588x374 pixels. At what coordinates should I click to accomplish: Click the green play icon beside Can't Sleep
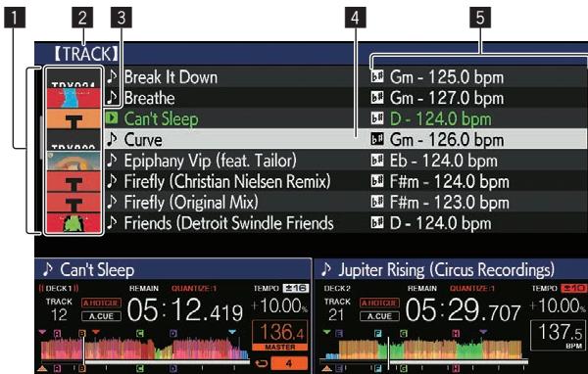(x=112, y=118)
